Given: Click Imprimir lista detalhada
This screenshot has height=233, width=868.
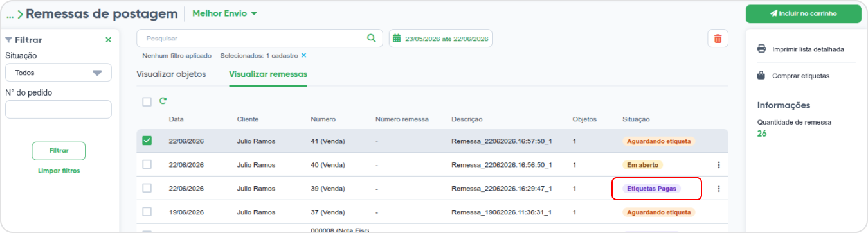Looking at the screenshot, I should (808, 49).
